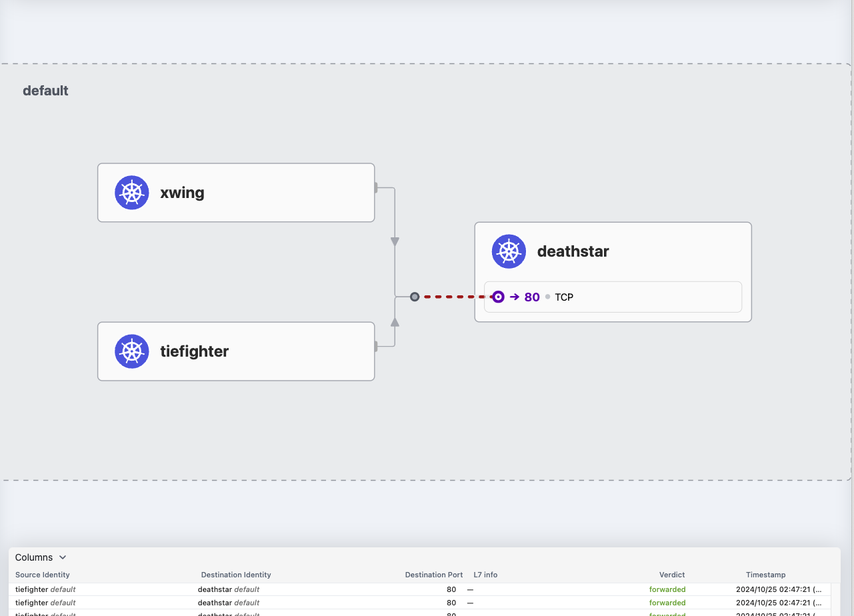Click the deathstar Kubernetes icon

click(509, 251)
